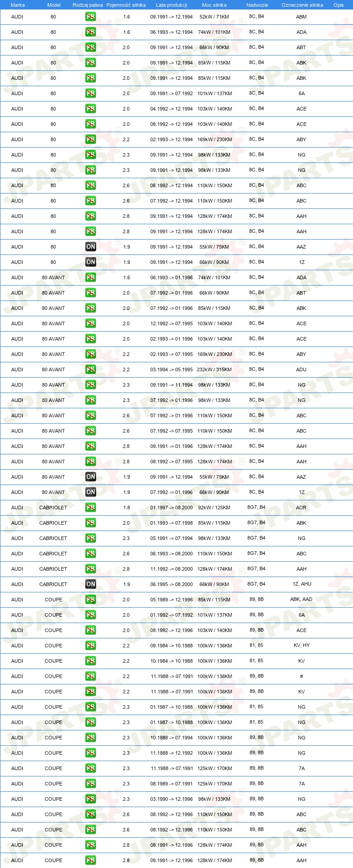Click the 10.1984 -> 10.1988 production years cell
This screenshot has width=353, height=868.
tap(172, 661)
